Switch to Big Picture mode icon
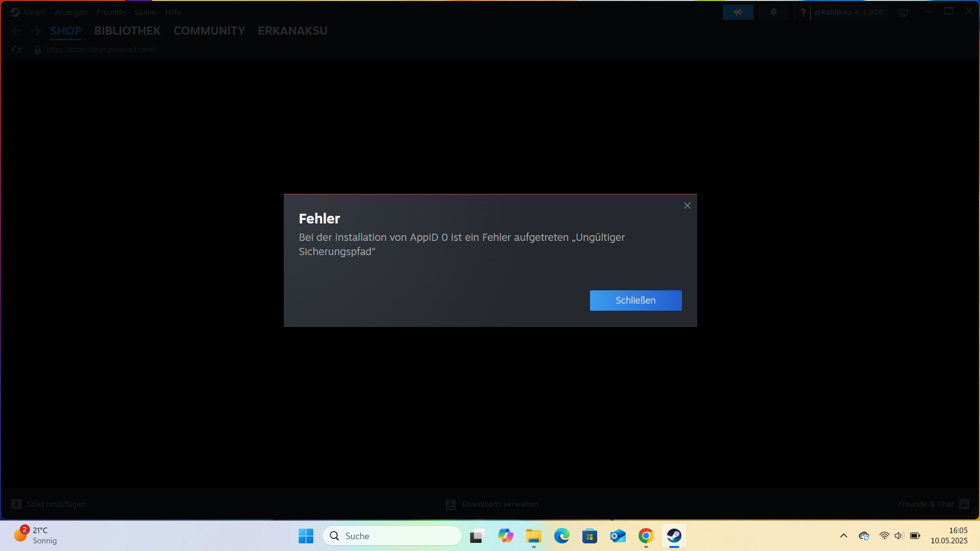980x551 pixels. pos(903,12)
